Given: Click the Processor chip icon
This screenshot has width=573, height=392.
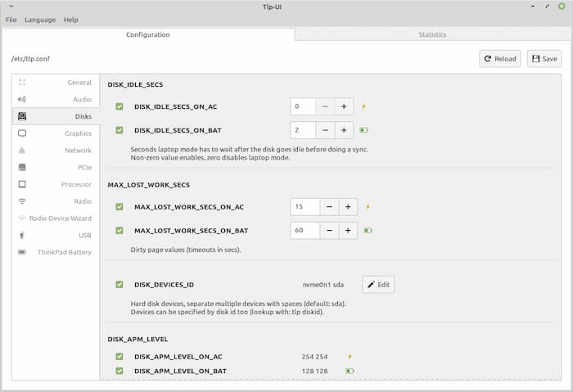Looking at the screenshot, I should coord(22,184).
